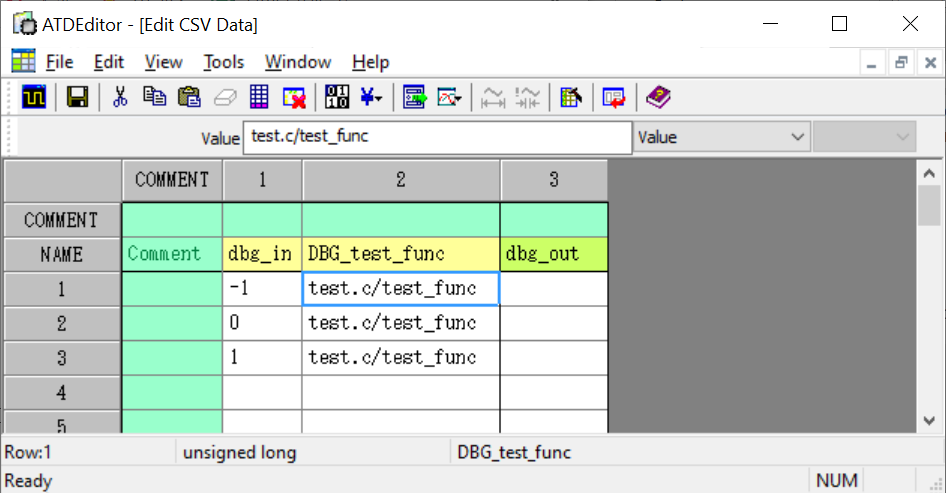Select the row 3 header
The image size is (946, 493).
[62, 358]
